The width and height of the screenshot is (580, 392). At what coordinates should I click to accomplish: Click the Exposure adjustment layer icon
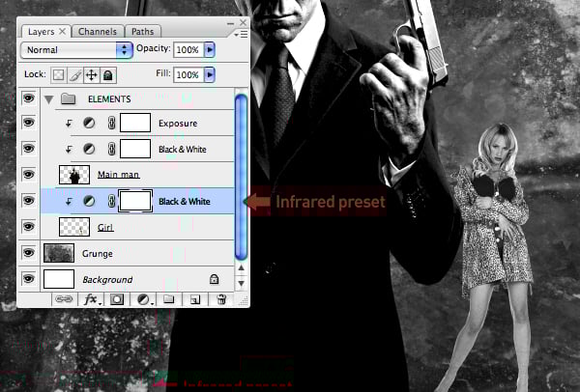[x=89, y=123]
